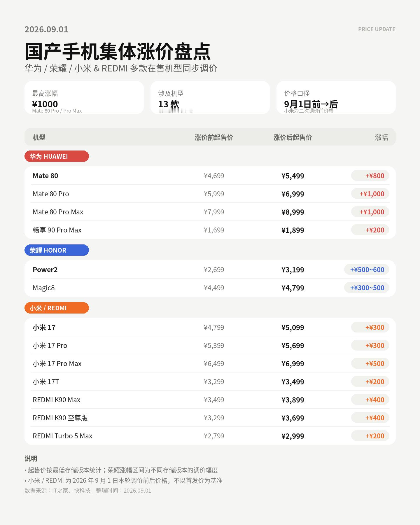Image resolution: width=420 pixels, height=525 pixels.
Task: Select the 机型 column header
Action: (39, 137)
